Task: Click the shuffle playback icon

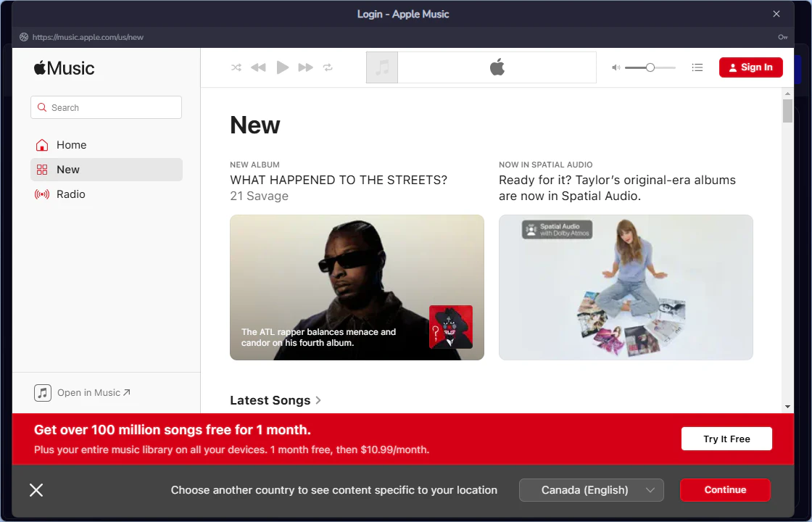Action: 236,67
